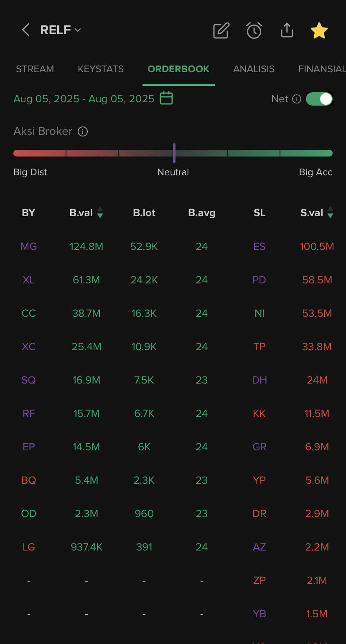346x644 pixels.
Task: Toggle the yellow watchlist star
Action: click(x=319, y=30)
